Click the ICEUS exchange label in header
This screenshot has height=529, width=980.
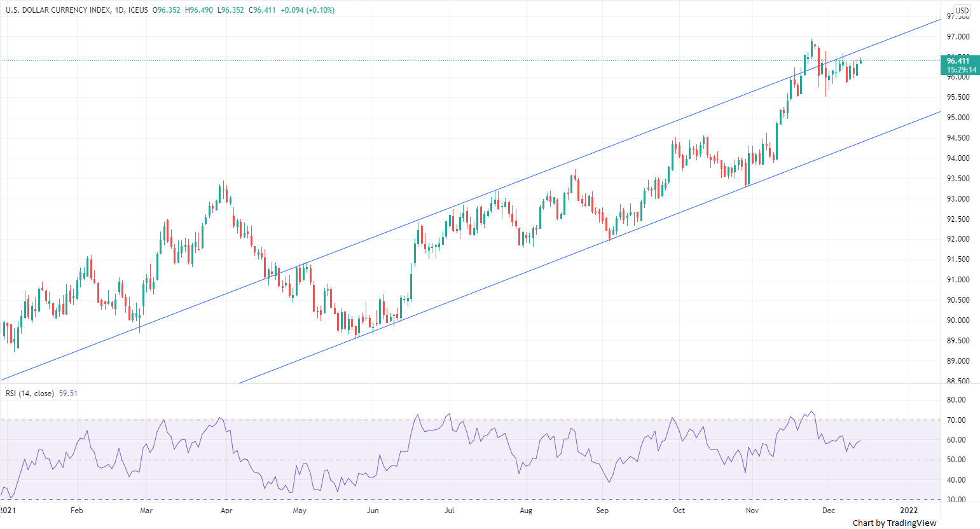pos(138,10)
